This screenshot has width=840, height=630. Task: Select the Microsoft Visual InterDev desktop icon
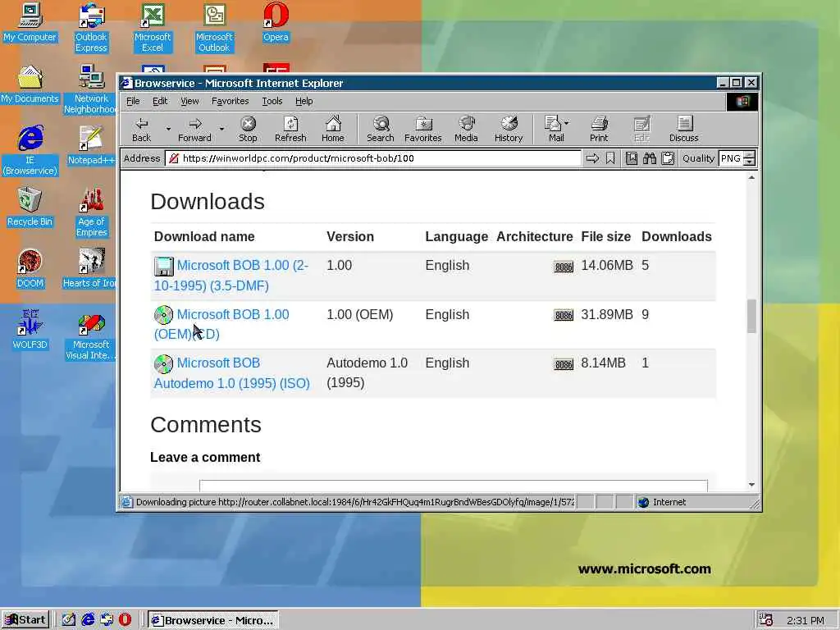91,335
